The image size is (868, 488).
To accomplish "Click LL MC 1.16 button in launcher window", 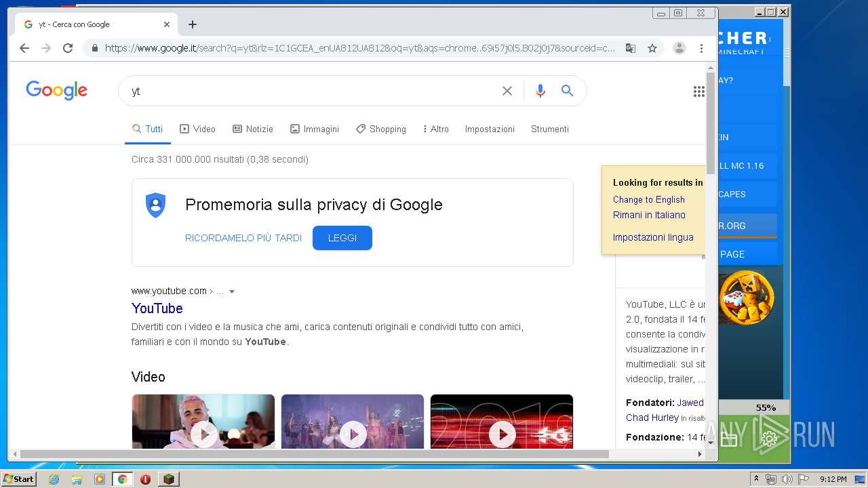I will [x=747, y=165].
